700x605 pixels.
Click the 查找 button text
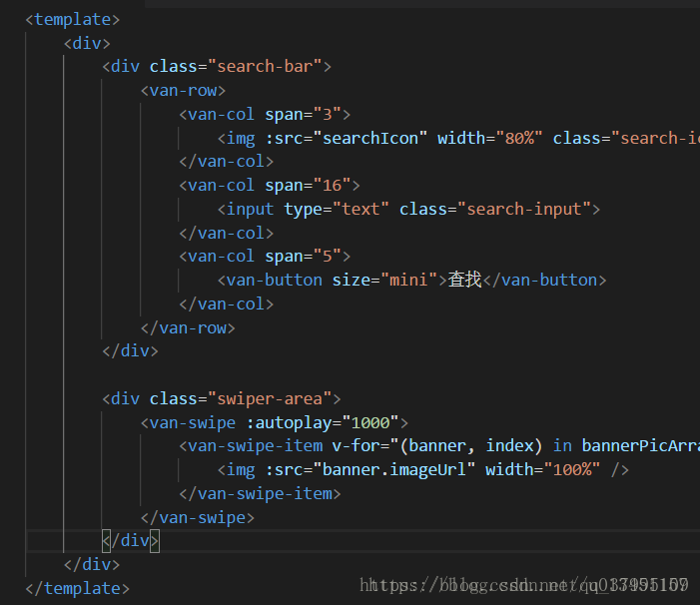[x=464, y=281]
